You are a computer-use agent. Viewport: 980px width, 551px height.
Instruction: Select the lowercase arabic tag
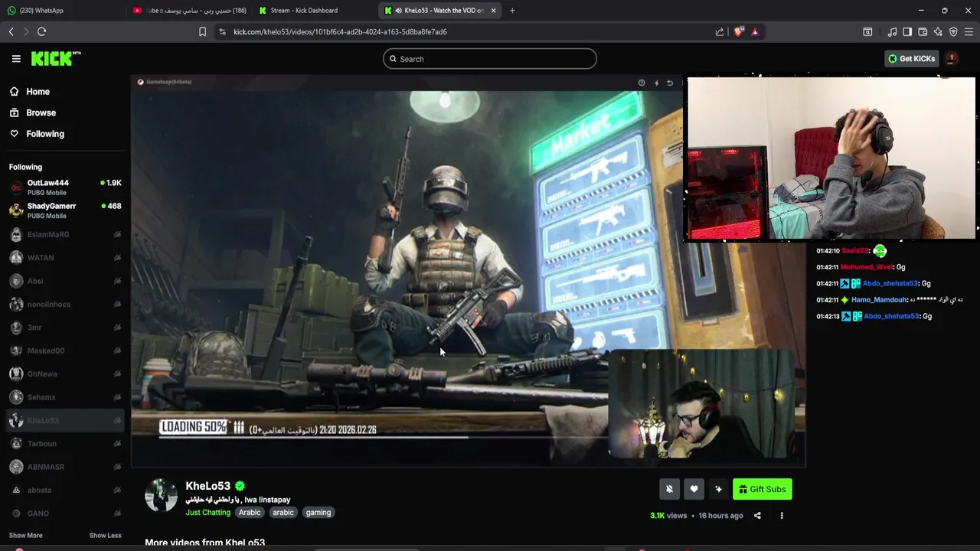[283, 513]
